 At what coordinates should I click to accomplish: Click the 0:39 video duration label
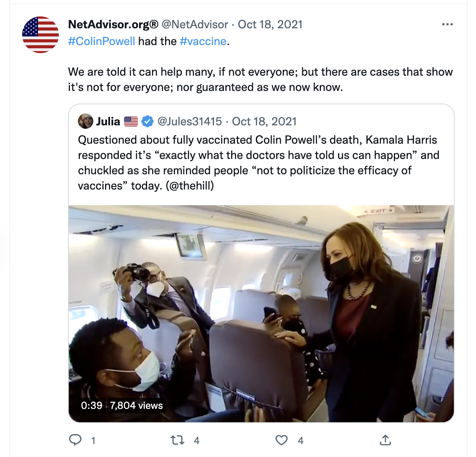[x=92, y=405]
